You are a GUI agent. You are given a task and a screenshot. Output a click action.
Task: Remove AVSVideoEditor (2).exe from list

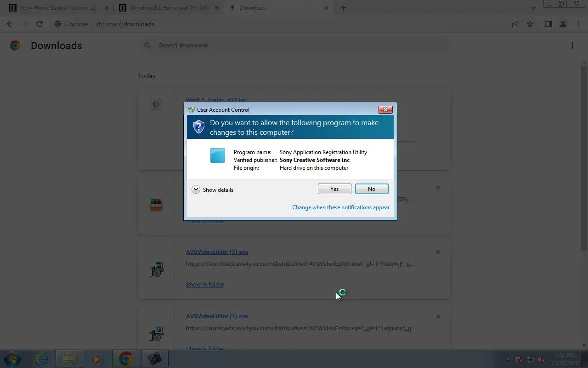click(438, 252)
